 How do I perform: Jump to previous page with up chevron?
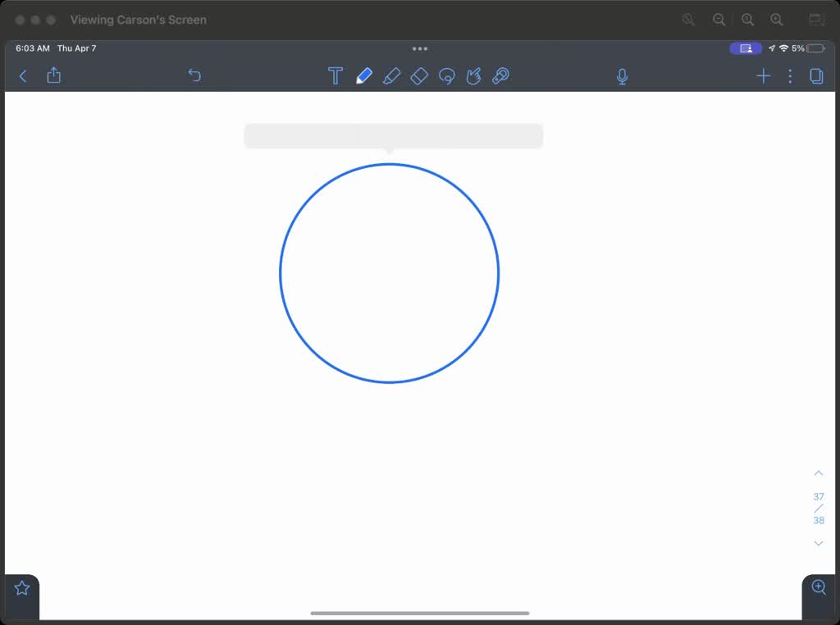coord(818,473)
